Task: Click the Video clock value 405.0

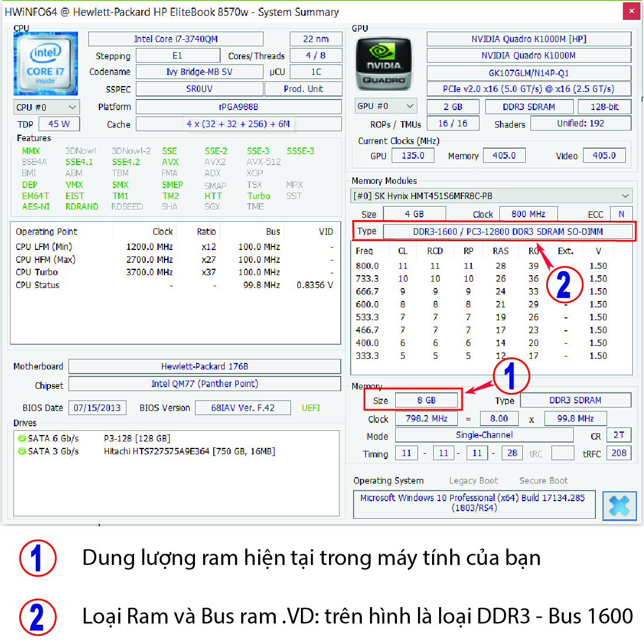Action: click(x=604, y=155)
